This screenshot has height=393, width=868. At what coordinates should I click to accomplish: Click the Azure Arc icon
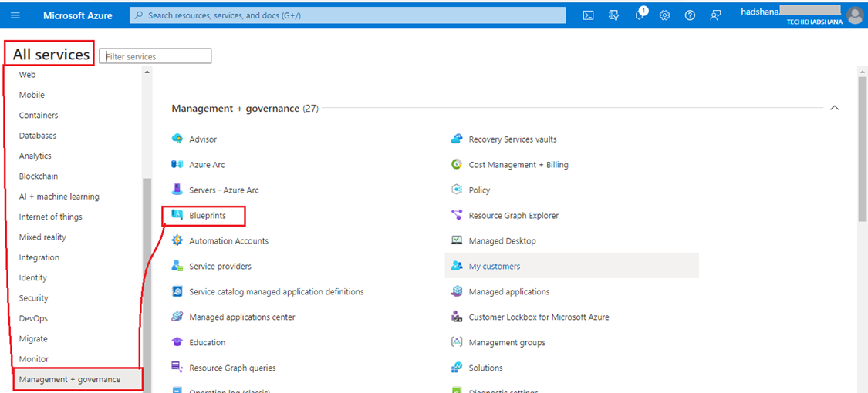177,165
